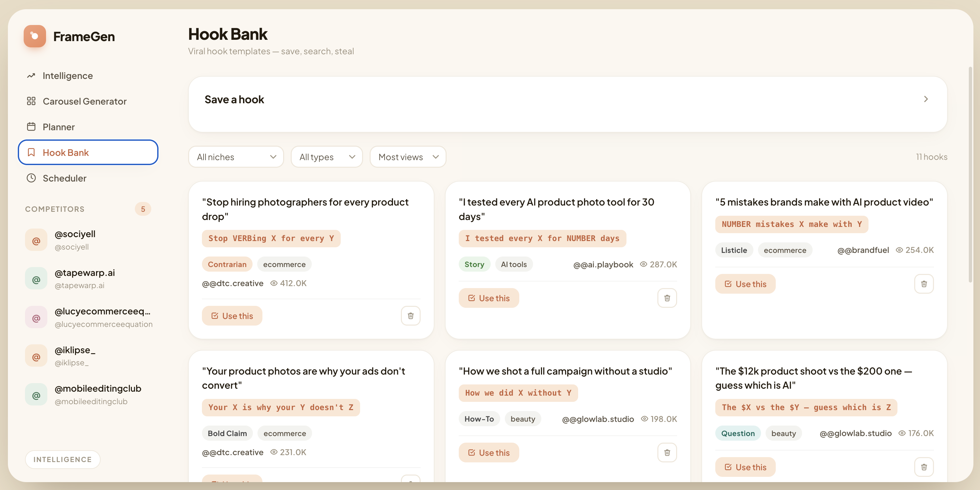This screenshot has height=490, width=980.
Task: Open the All types dropdown
Action: pos(327,157)
